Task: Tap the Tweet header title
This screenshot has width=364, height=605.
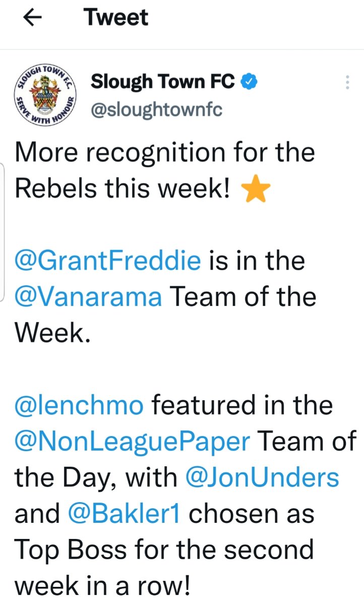Action: click(116, 18)
